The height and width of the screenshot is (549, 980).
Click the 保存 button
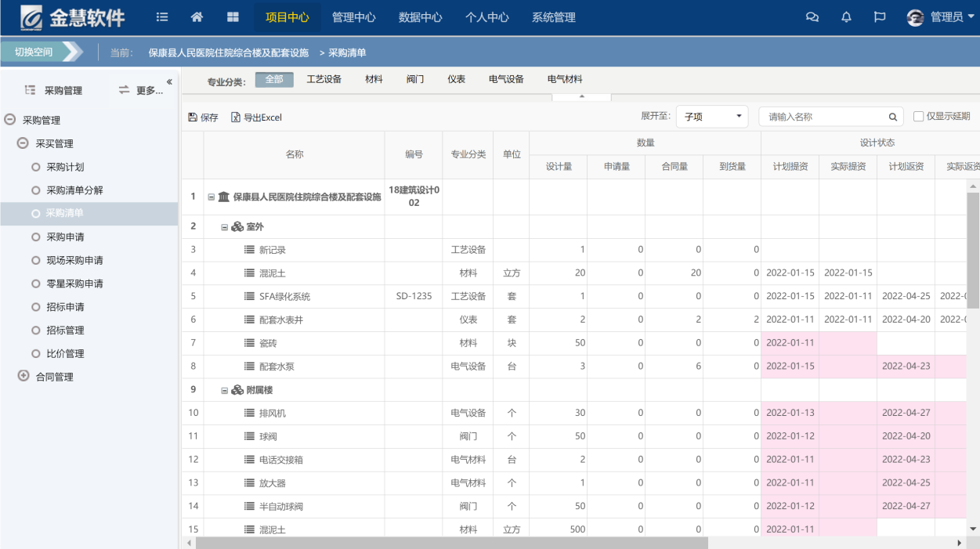coord(204,117)
